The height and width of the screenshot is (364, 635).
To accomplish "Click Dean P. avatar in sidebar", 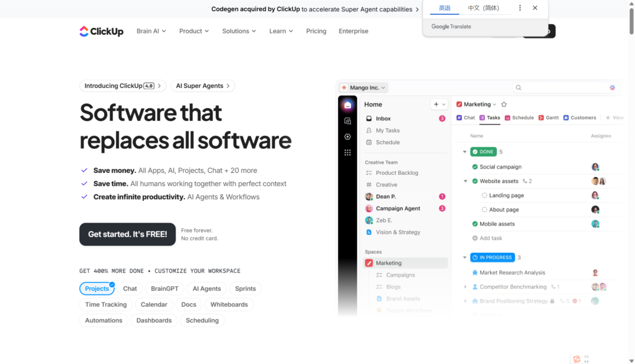I will (x=369, y=197).
